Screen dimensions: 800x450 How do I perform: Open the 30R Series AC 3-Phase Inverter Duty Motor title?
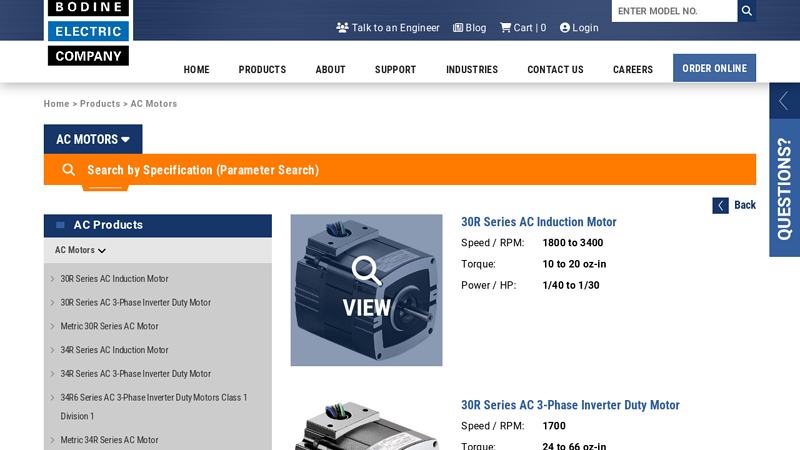click(570, 405)
